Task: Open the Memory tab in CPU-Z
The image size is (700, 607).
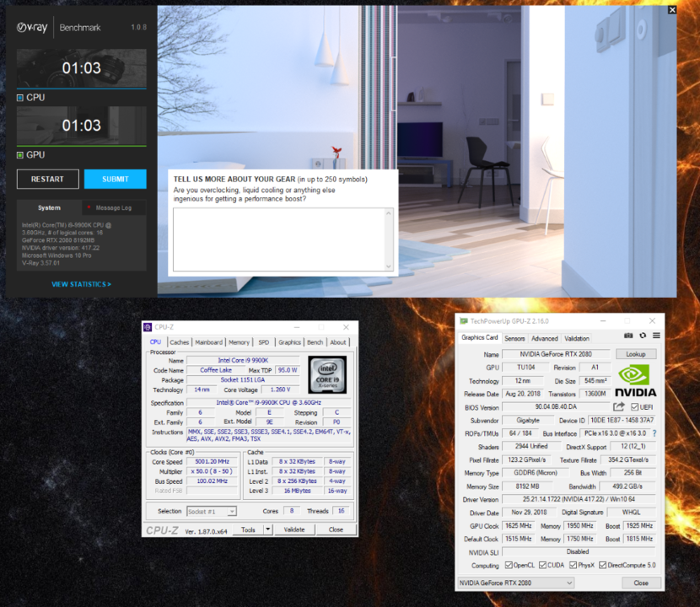Action: tap(239, 342)
